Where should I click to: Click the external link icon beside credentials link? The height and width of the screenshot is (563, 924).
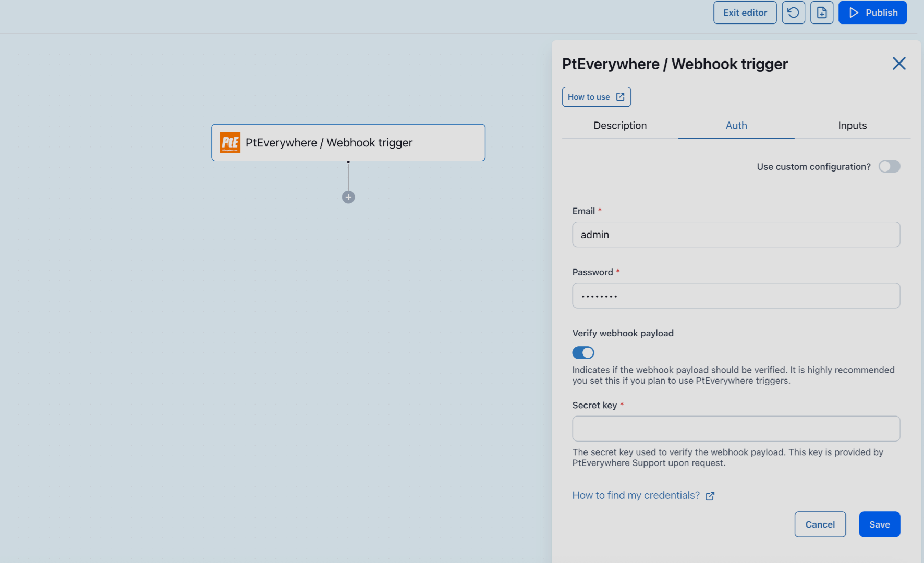coord(710,496)
